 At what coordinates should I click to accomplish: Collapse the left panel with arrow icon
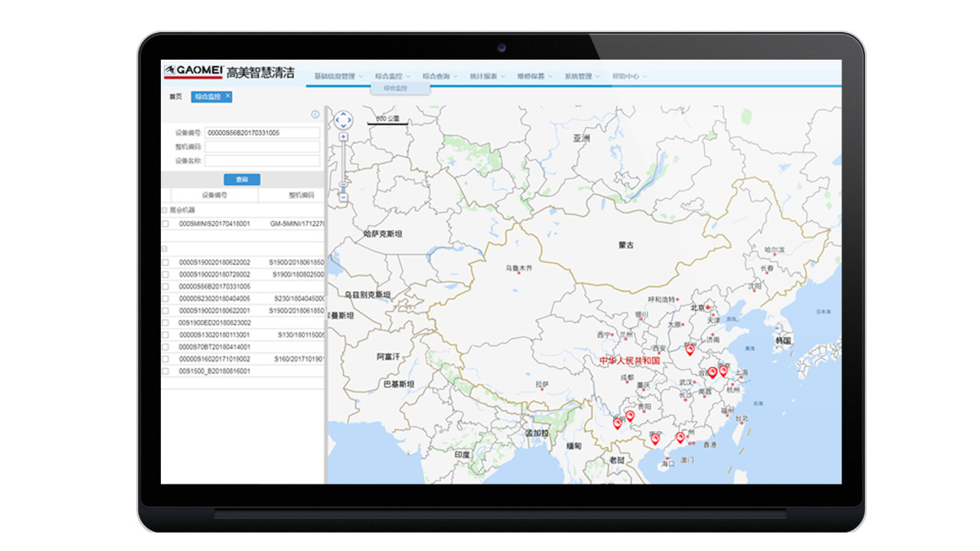(x=315, y=115)
